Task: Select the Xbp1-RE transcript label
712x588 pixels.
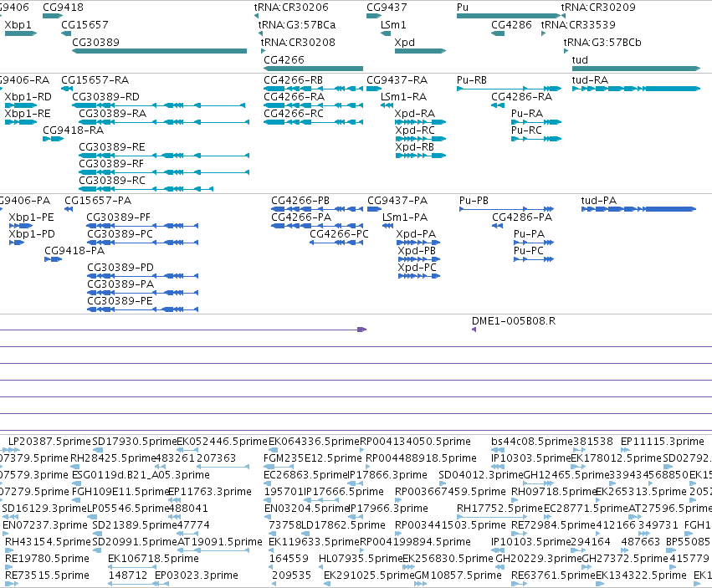Action: (28, 114)
